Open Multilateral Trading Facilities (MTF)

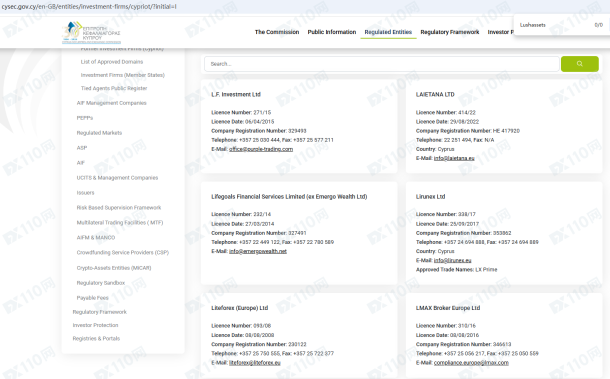coord(120,223)
